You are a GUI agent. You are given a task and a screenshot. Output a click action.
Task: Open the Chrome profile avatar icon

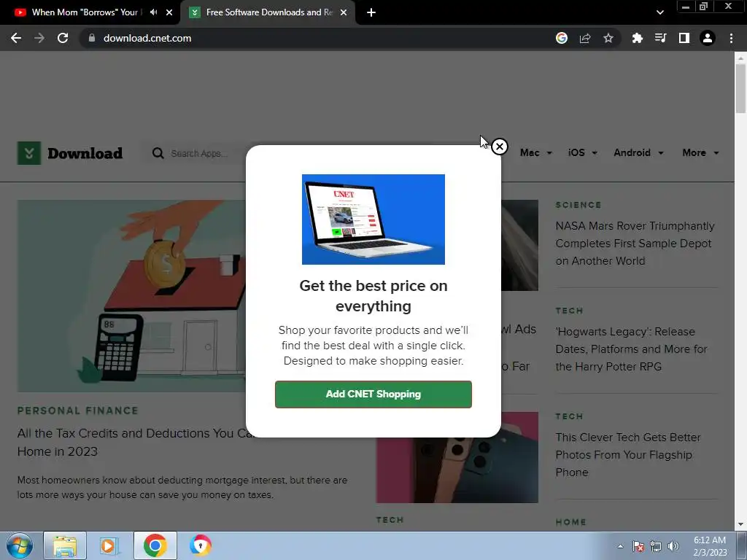point(708,38)
